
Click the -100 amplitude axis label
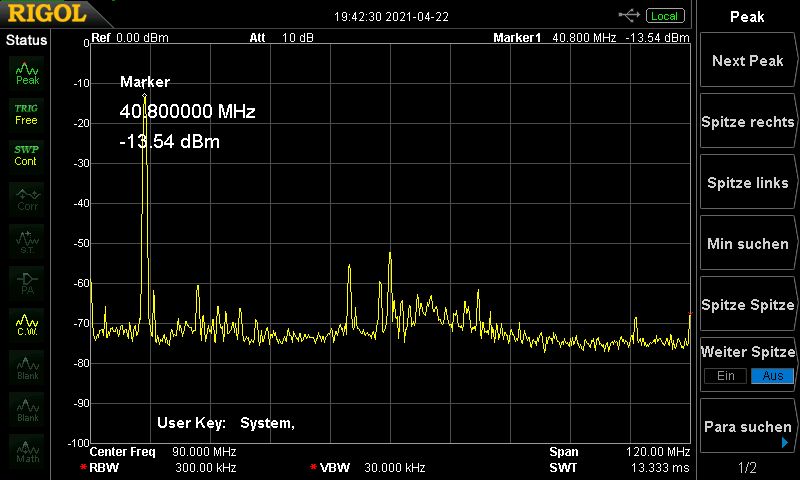(79, 443)
